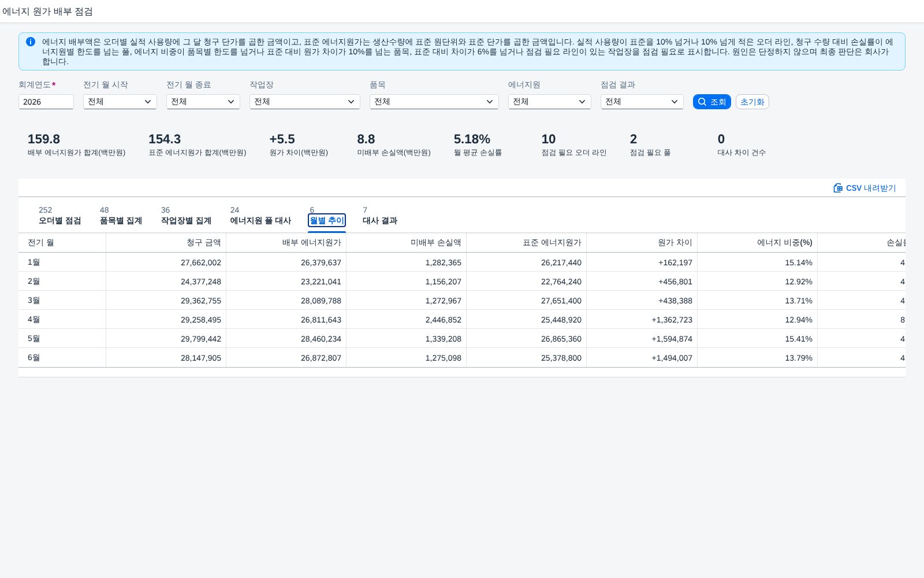
Task: Open the 작업장별 집계 tab
Action: (x=186, y=216)
